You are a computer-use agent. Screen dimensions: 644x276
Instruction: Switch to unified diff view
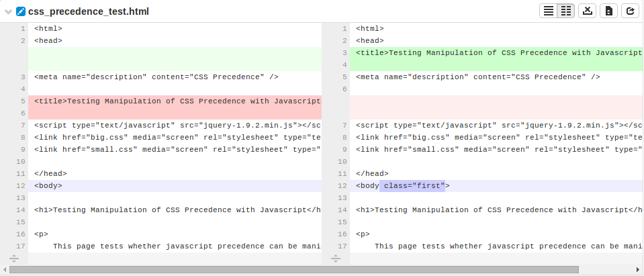548,11
